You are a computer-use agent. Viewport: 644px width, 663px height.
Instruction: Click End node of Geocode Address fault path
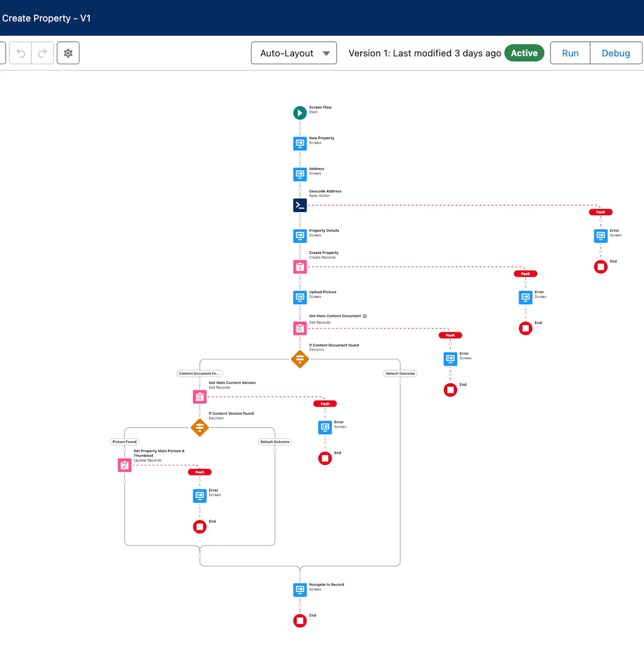click(x=601, y=267)
